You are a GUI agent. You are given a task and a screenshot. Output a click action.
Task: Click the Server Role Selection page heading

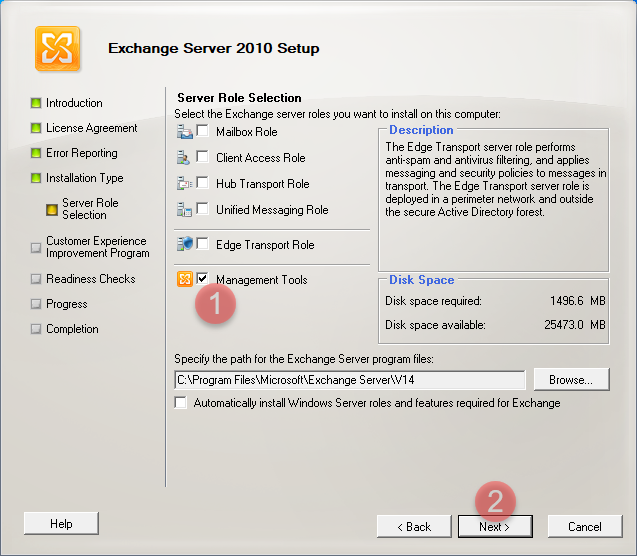(239, 98)
